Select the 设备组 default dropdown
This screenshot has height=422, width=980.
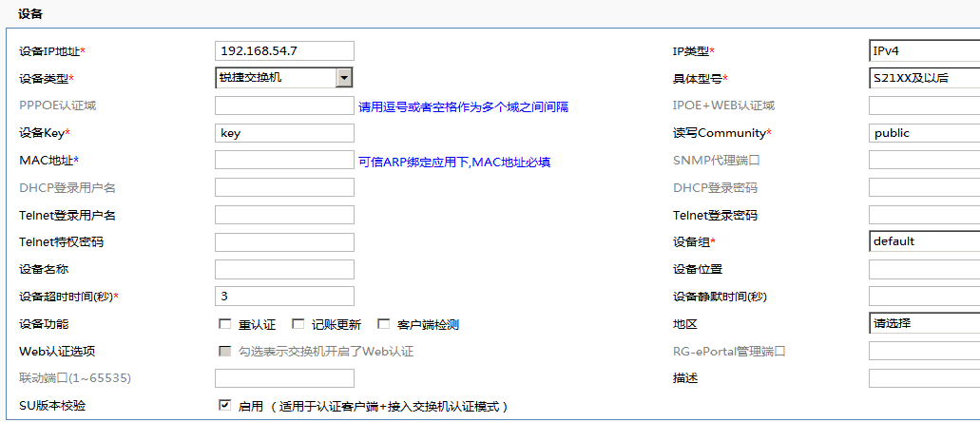click(924, 241)
